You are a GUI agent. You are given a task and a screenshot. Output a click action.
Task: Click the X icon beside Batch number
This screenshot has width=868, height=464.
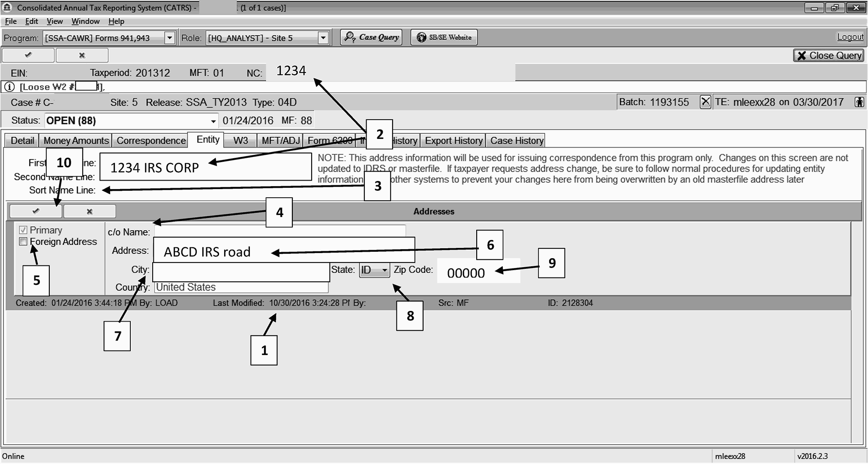705,102
